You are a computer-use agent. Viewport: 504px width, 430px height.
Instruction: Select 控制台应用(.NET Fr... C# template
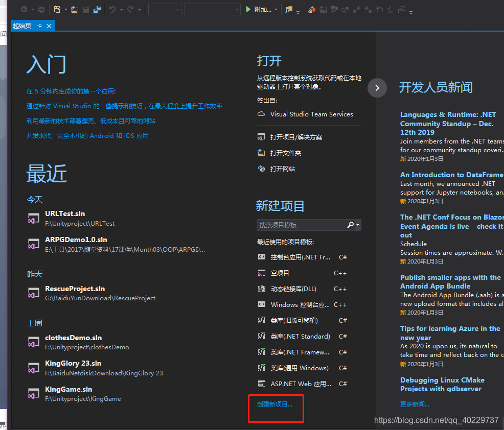pyautogui.click(x=303, y=257)
